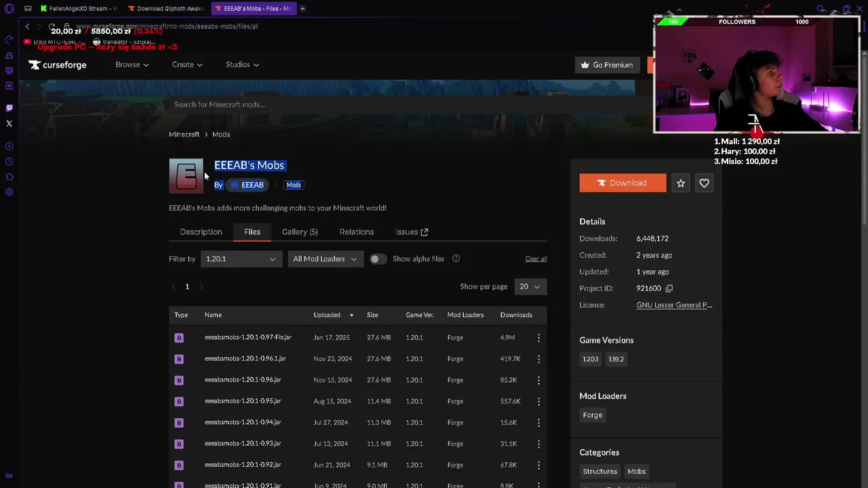Select game version tag 1.19.2
Image resolution: width=868 pixels, height=488 pixels.
[x=616, y=359]
